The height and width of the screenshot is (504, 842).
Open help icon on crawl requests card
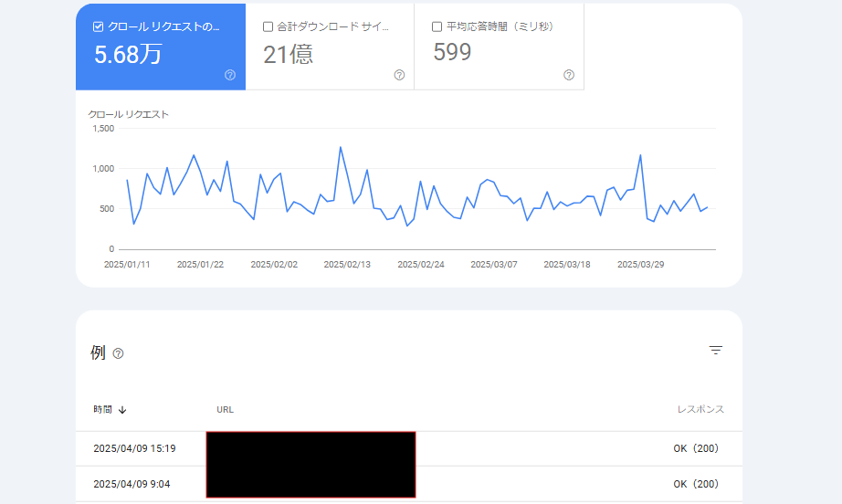[x=230, y=75]
